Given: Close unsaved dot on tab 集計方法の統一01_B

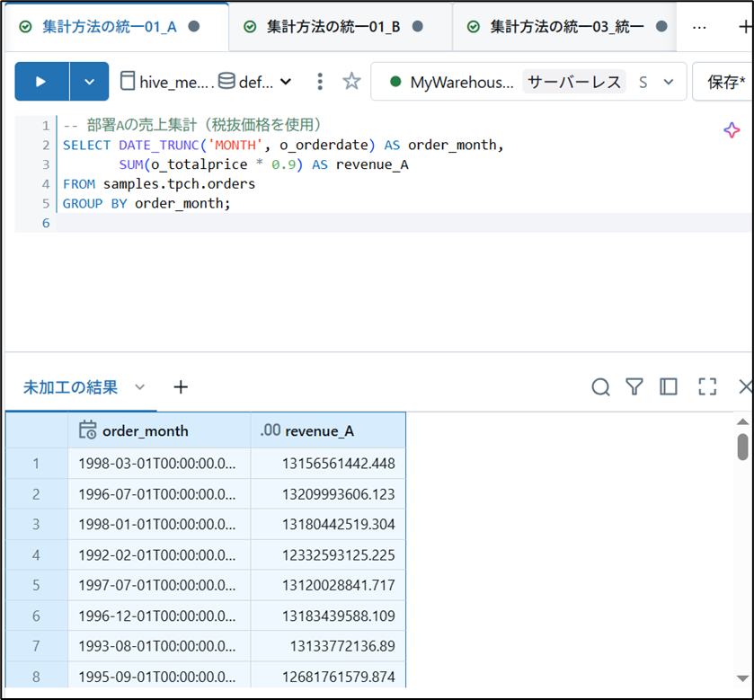Looking at the screenshot, I should (x=418, y=26).
